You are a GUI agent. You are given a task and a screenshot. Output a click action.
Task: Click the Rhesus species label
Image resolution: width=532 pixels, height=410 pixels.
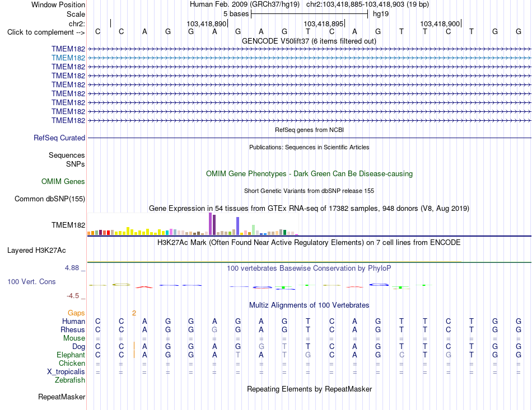pos(73,329)
